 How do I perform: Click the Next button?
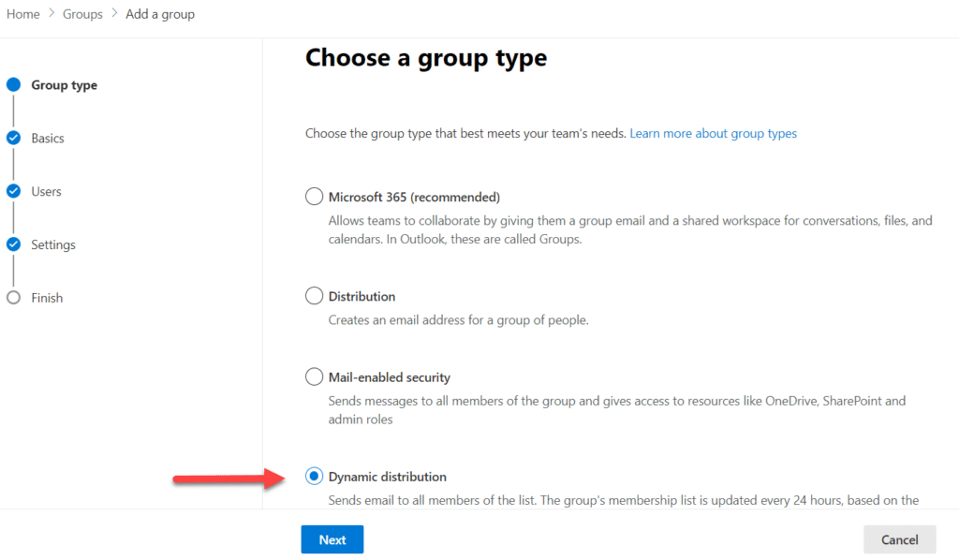point(332,539)
